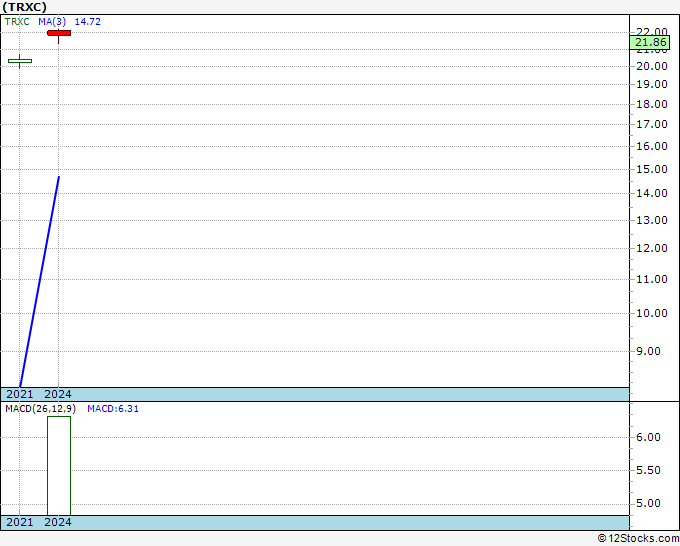Click the 2024 label on MACD panel axis
Viewport: 680px width, 546px height.
[58, 522]
